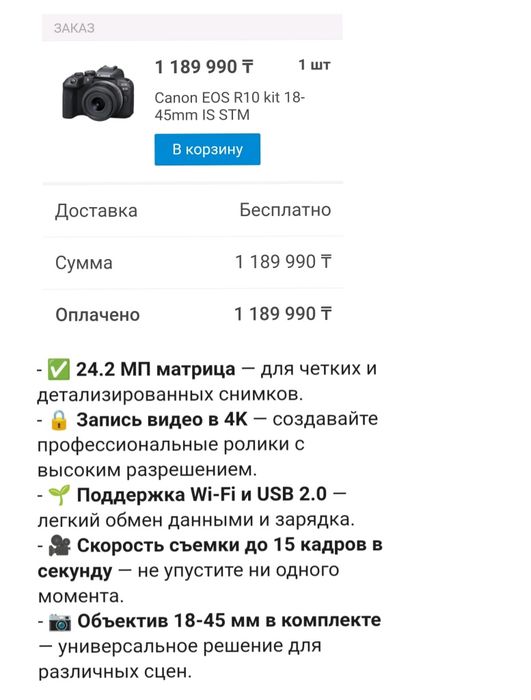Click the Оплачено paid amount value

click(283, 314)
